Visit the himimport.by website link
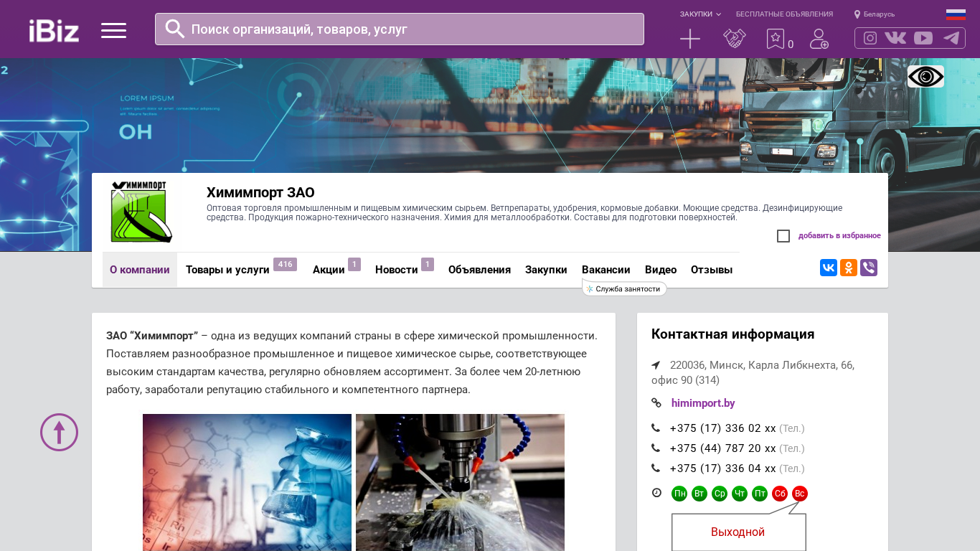The width and height of the screenshot is (980, 551). [x=703, y=403]
